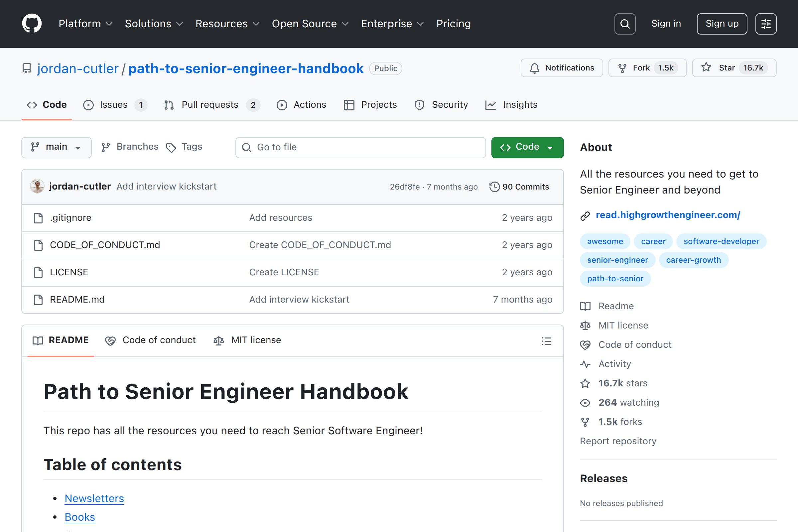Focus the Go to file search field
This screenshot has height=532, width=798.
point(361,147)
